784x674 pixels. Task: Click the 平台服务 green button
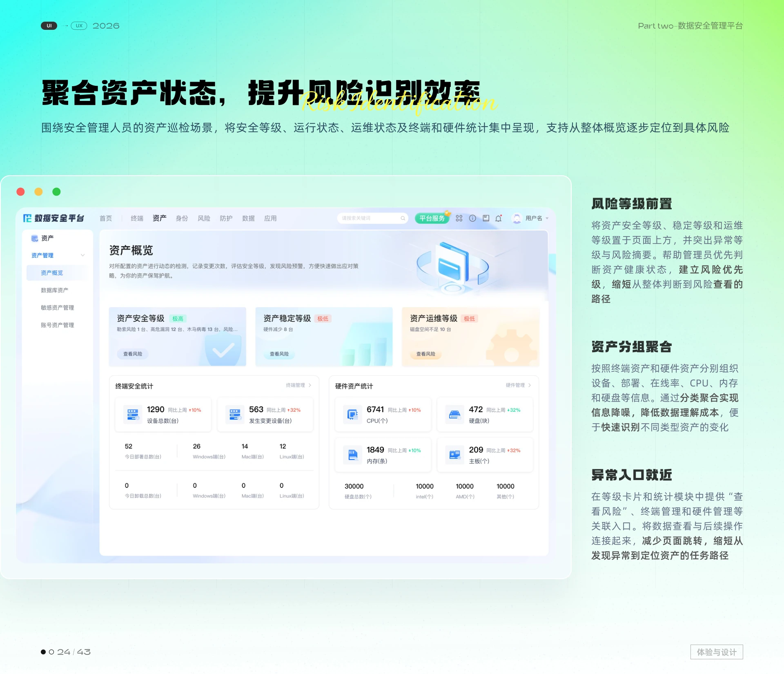tap(432, 218)
